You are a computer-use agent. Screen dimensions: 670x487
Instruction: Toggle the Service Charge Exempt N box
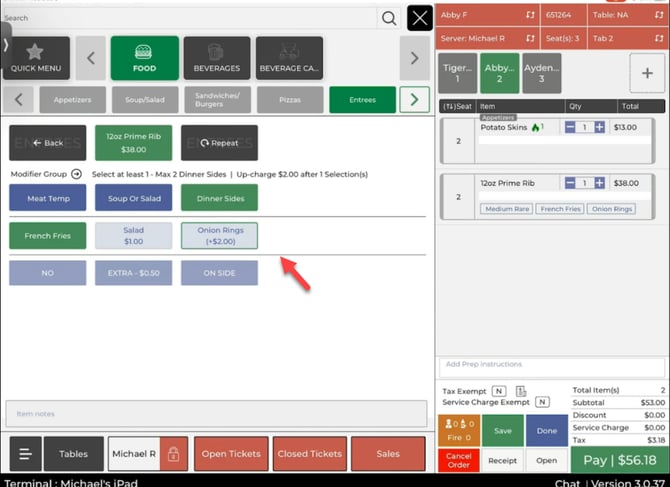tap(542, 402)
